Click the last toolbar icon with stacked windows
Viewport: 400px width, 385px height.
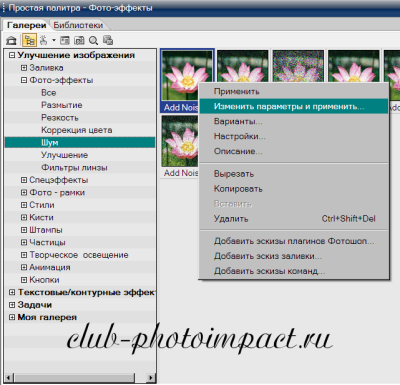pyautogui.click(x=108, y=41)
